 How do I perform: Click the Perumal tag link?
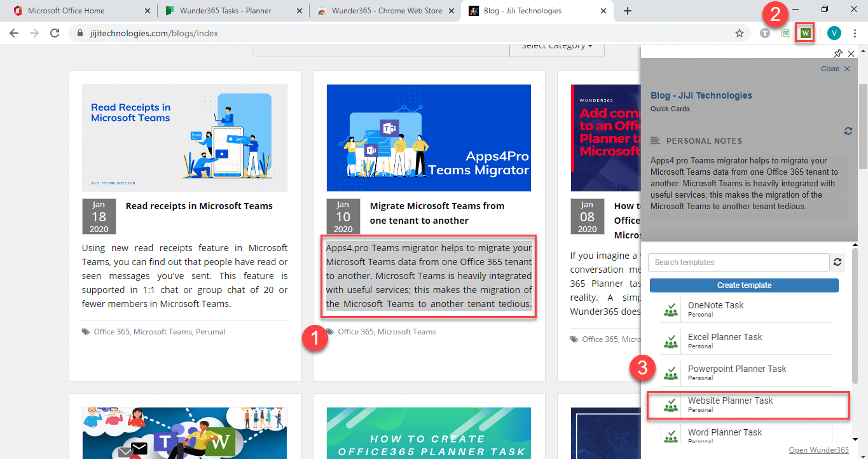coord(210,332)
